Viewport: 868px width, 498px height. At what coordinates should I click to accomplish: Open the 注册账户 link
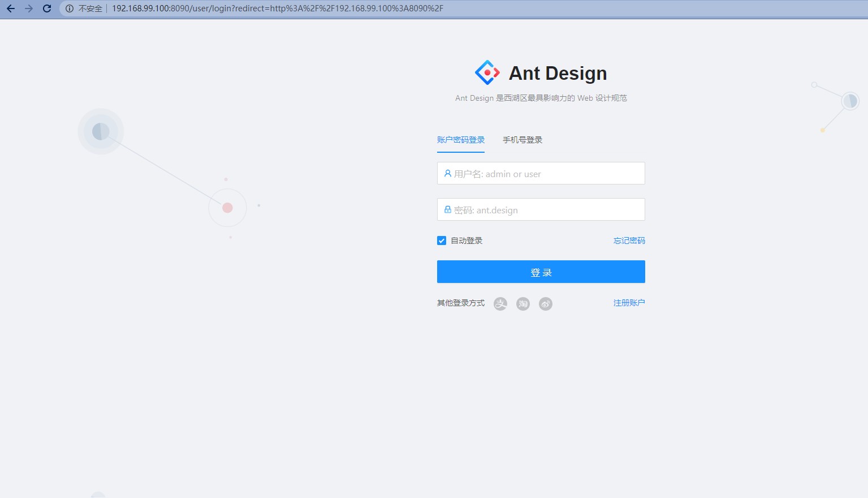coord(629,303)
